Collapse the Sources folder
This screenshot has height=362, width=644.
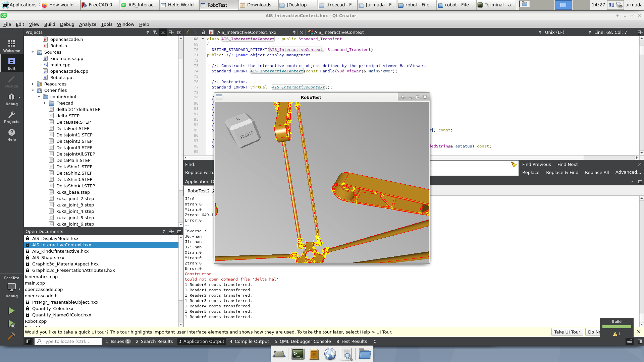[33, 52]
